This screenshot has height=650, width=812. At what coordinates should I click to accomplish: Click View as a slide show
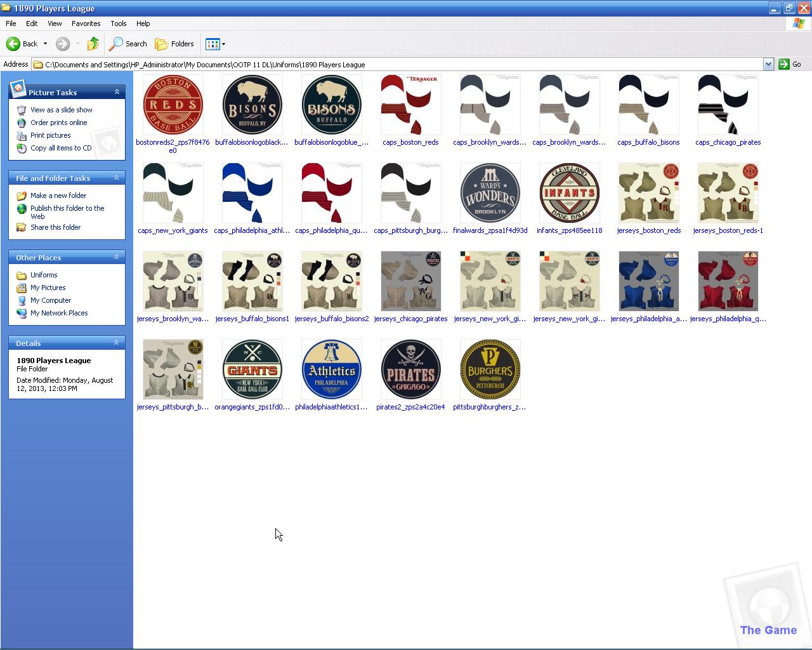click(62, 110)
